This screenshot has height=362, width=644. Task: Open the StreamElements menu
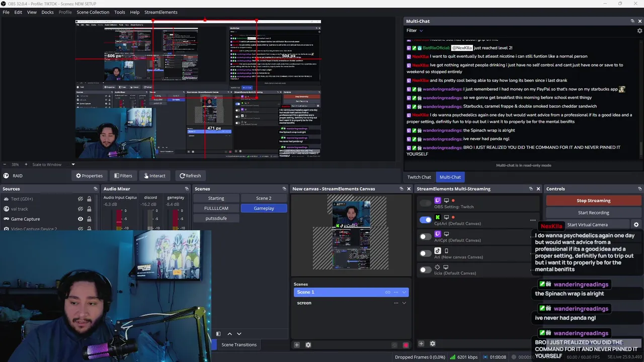160,12
